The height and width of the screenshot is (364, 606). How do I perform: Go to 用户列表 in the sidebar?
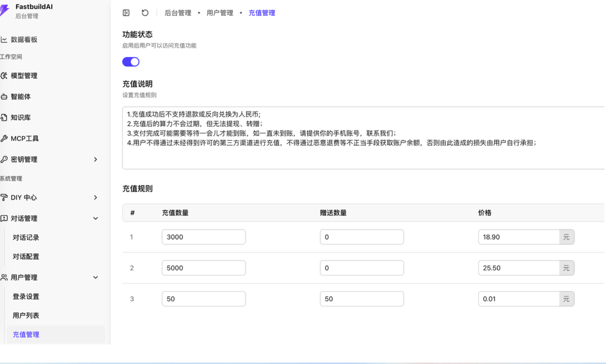26,315
